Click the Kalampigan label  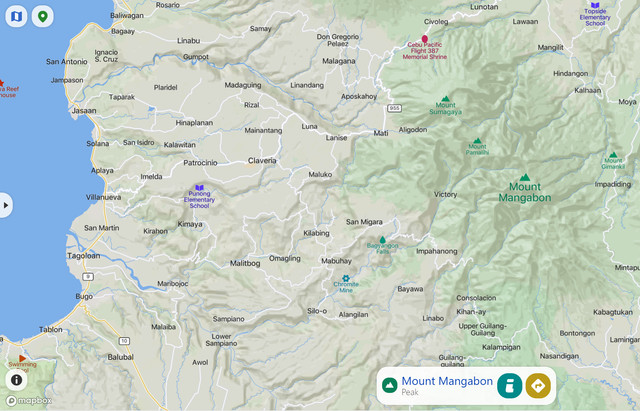pos(501,347)
